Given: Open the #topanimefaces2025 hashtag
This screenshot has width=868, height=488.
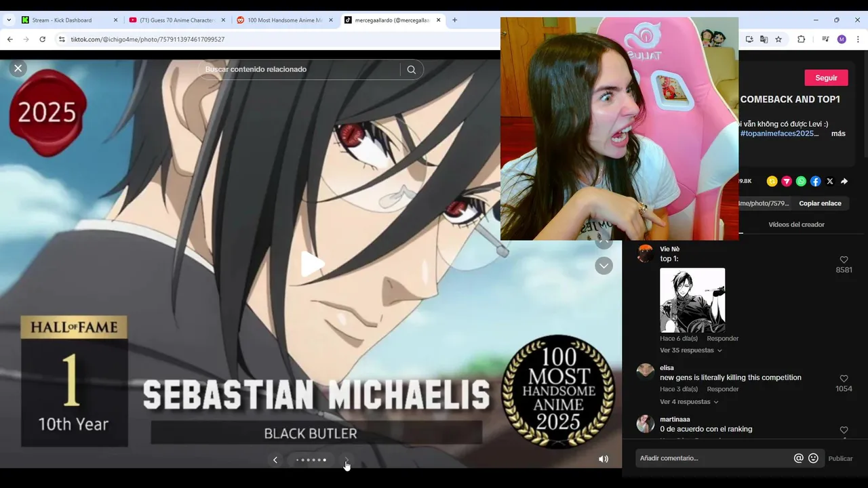Looking at the screenshot, I should click(x=780, y=134).
